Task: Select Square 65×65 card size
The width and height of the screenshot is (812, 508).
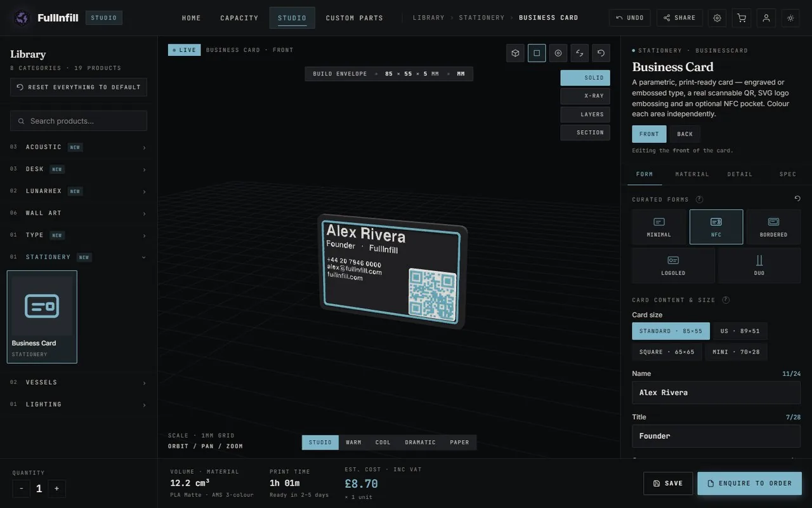Action: click(x=667, y=352)
